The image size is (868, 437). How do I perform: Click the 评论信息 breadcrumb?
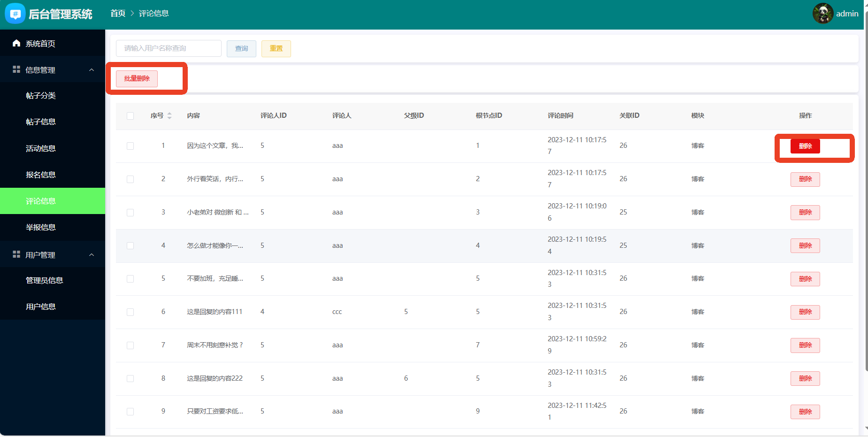point(154,13)
